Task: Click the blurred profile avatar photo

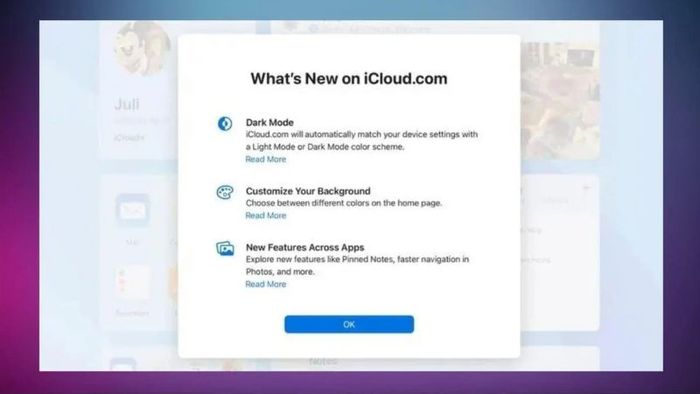Action: point(143,48)
